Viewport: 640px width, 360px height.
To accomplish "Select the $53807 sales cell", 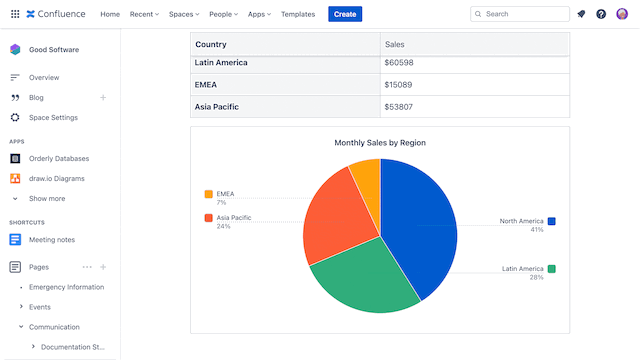I will [x=475, y=107].
